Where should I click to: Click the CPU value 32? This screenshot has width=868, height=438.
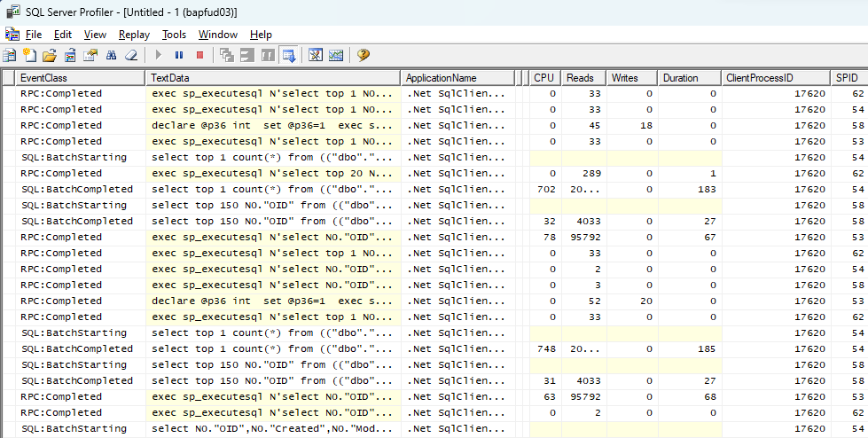point(549,221)
